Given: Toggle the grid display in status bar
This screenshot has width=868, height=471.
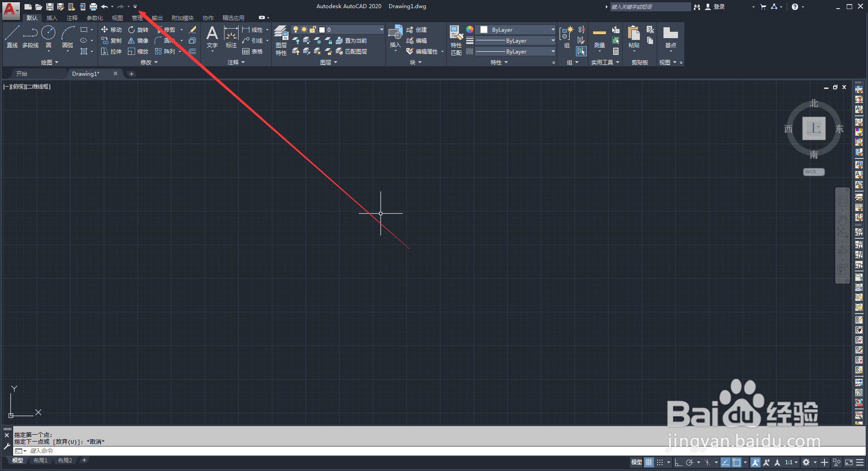Looking at the screenshot, I should tap(649, 462).
